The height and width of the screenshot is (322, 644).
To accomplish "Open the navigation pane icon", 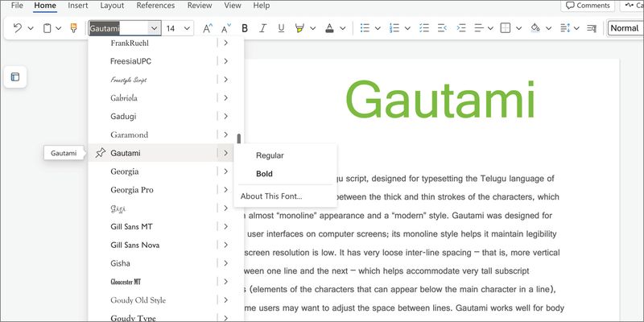I will (x=15, y=77).
